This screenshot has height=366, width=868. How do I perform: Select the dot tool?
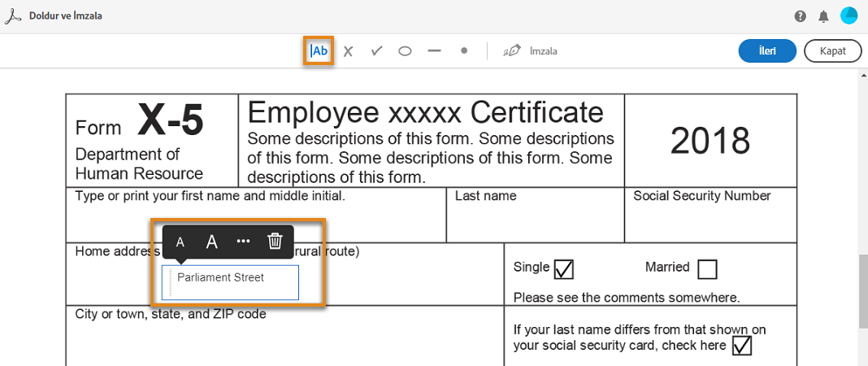pyautogui.click(x=464, y=51)
